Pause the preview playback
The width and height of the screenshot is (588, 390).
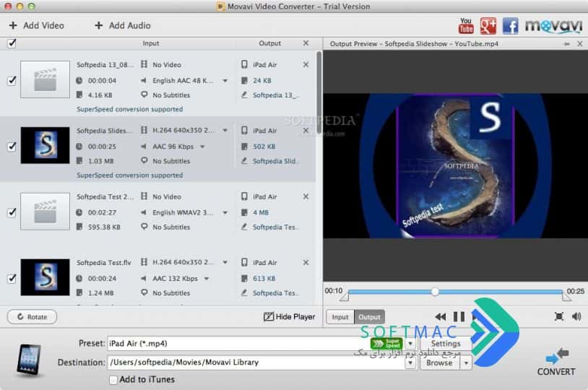coord(459,317)
